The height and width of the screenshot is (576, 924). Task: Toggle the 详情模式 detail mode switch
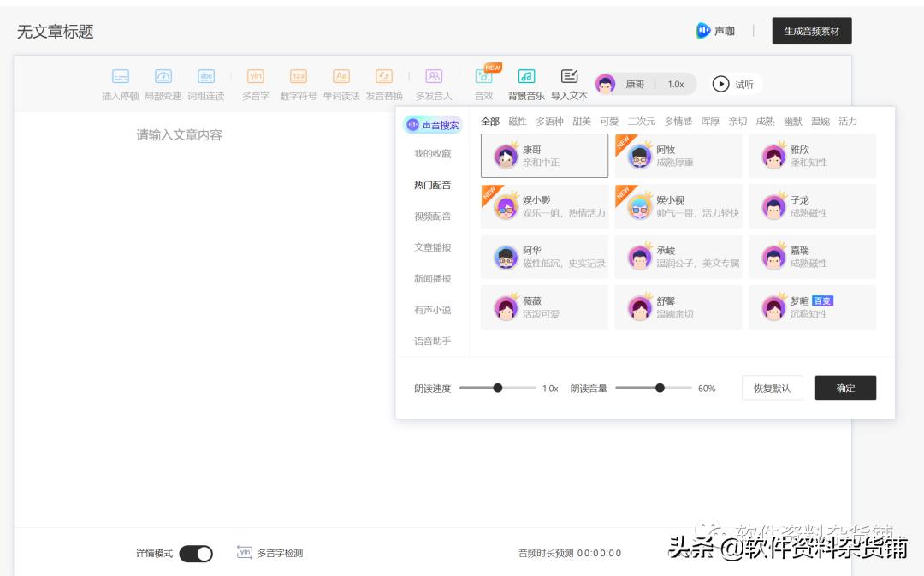(x=196, y=554)
